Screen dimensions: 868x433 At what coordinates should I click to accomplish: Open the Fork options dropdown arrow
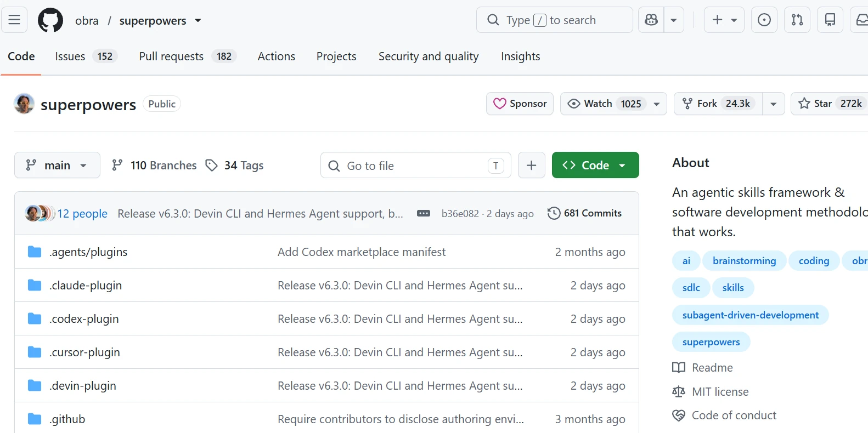(773, 104)
